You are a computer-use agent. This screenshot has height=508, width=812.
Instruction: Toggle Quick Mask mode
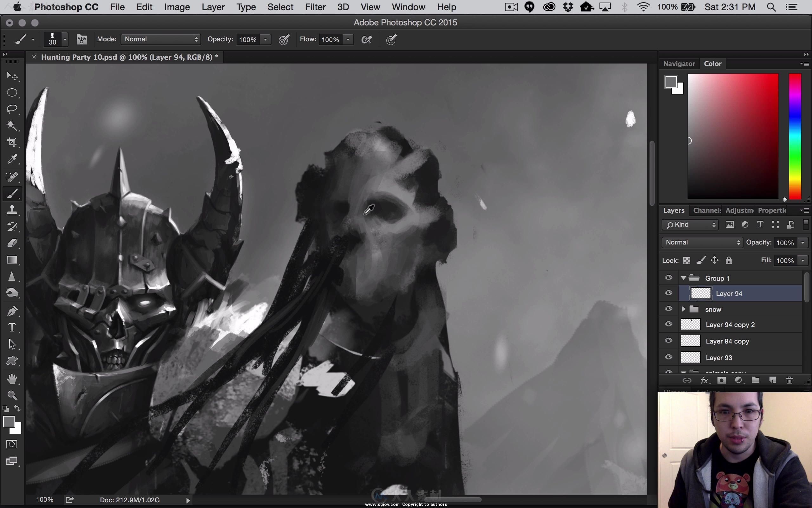[x=12, y=444]
